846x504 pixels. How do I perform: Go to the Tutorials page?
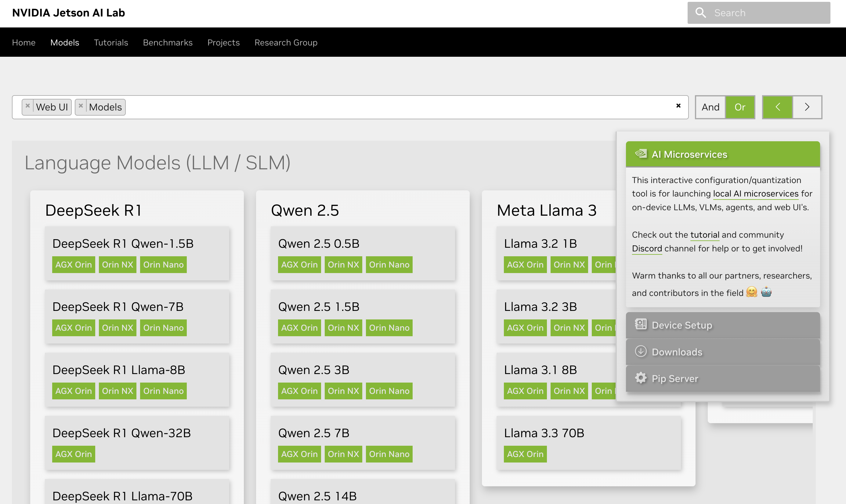click(x=111, y=42)
